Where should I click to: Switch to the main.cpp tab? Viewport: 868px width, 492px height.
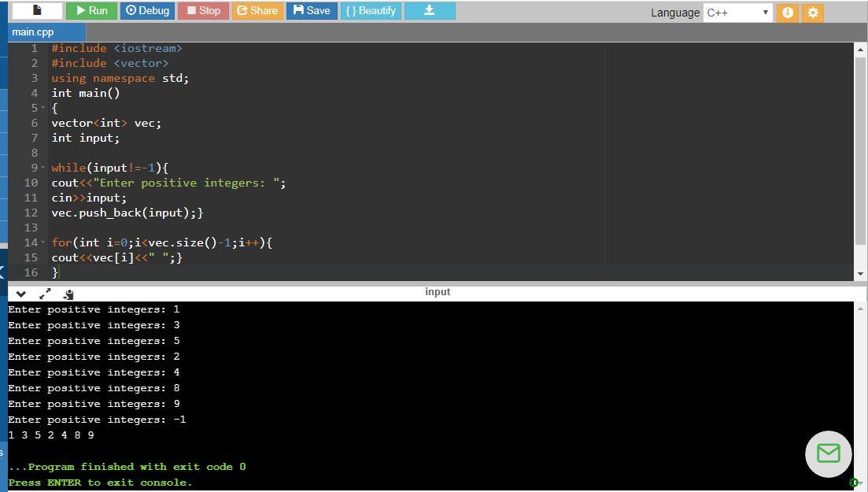pyautogui.click(x=33, y=32)
